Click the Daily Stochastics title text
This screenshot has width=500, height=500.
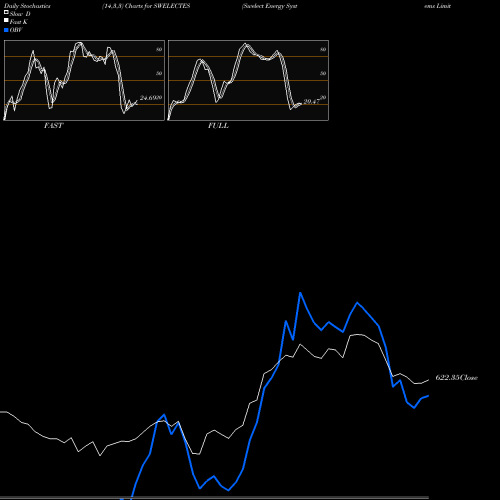pyautogui.click(x=27, y=6)
